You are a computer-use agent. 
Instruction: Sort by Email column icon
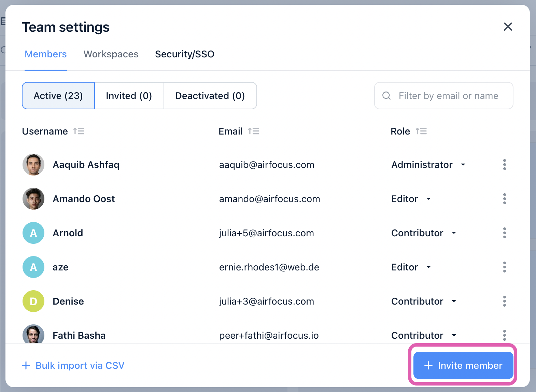[254, 131]
